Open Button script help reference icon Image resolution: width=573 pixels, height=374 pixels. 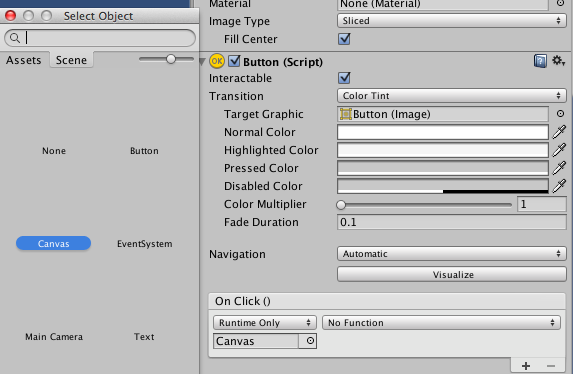coord(540,61)
